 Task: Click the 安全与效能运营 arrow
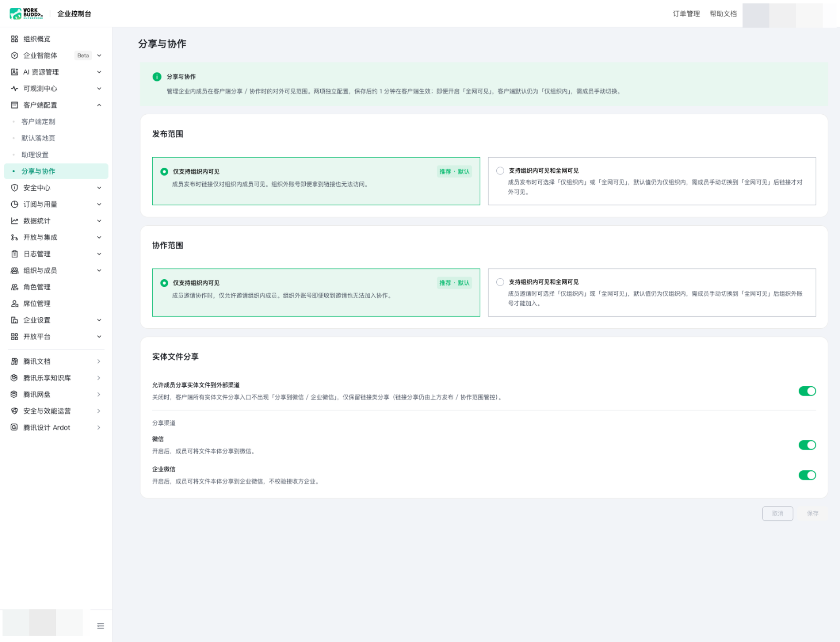(99, 411)
